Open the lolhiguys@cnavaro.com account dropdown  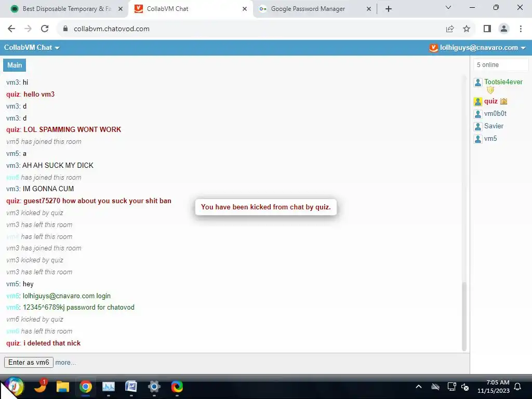pos(483,48)
